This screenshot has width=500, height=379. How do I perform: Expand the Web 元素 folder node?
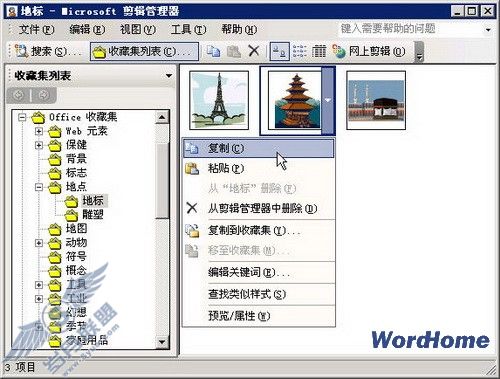[x=39, y=131]
